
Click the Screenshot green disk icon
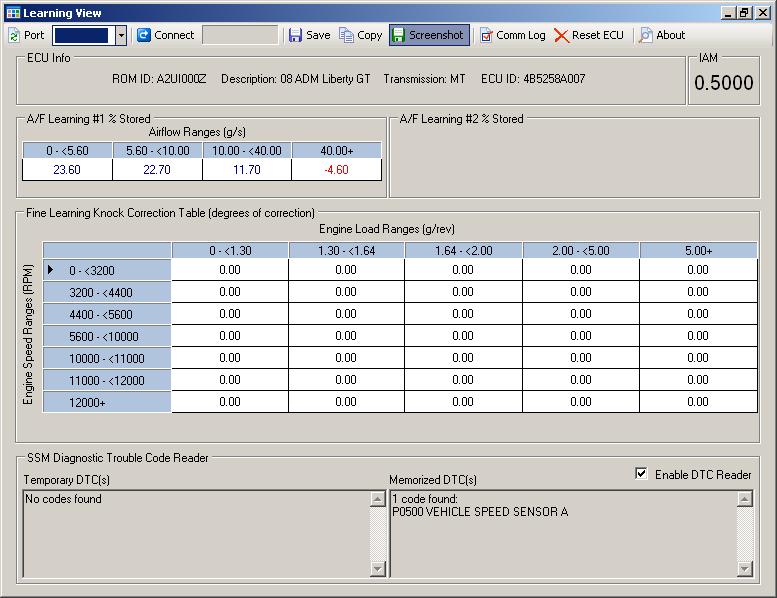(x=398, y=35)
